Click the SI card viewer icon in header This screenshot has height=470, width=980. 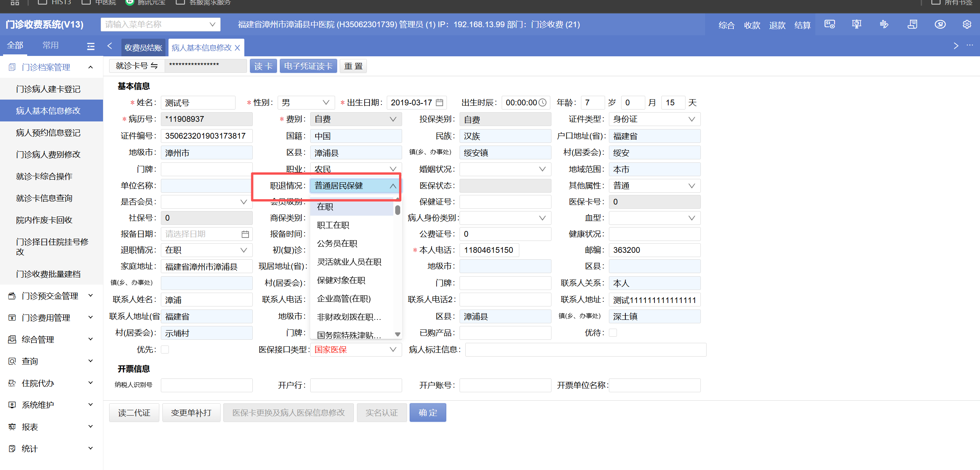(829, 25)
